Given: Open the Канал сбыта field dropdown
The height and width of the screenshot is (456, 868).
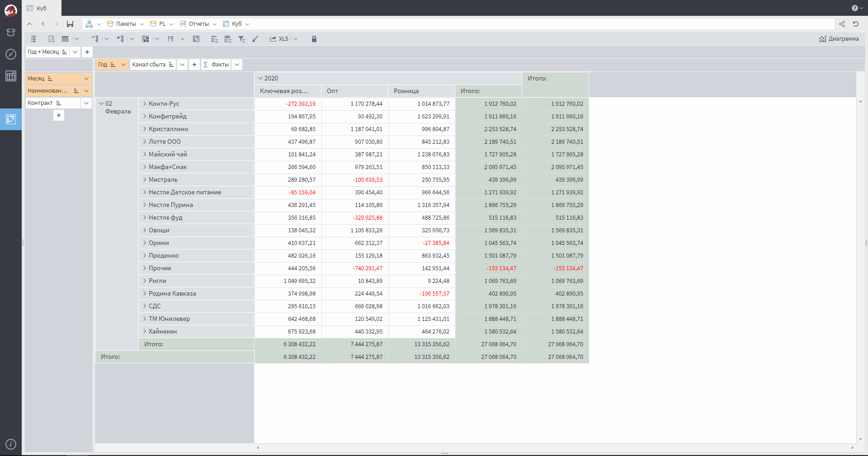Looking at the screenshot, I should tap(182, 65).
